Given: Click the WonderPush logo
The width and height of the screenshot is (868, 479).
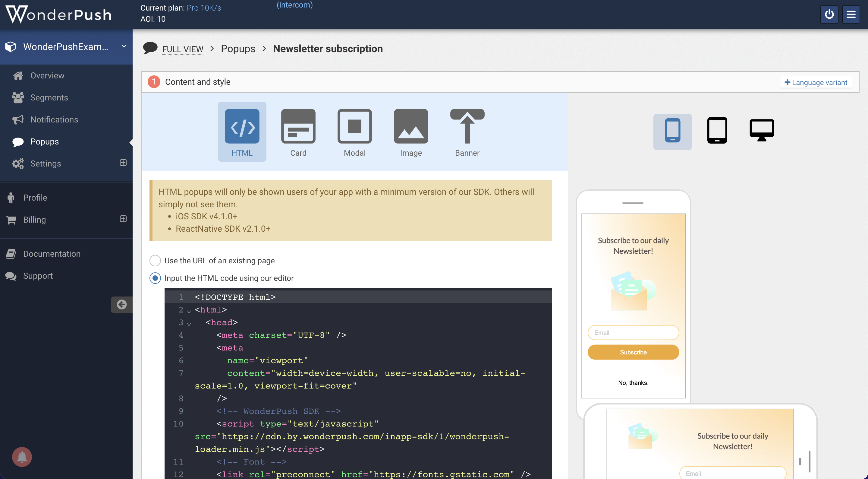Looking at the screenshot, I should (58, 14).
